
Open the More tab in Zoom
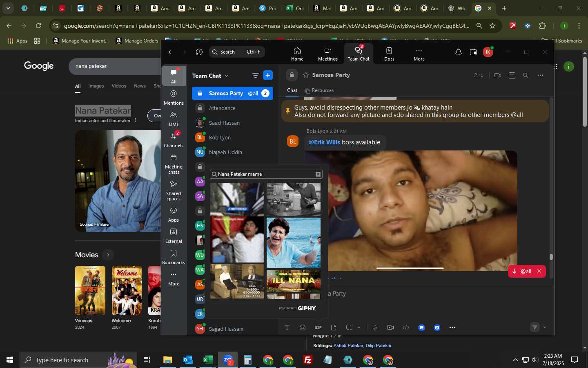(x=419, y=54)
